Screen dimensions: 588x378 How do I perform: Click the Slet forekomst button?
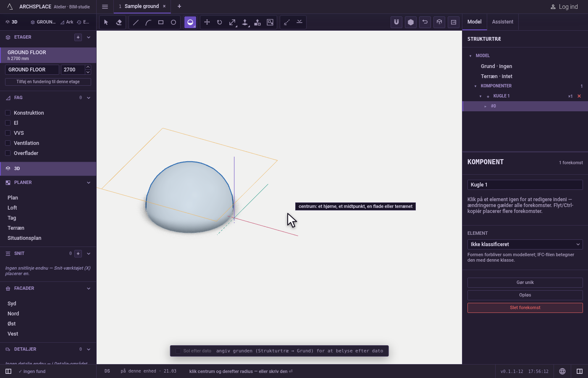coord(525,308)
